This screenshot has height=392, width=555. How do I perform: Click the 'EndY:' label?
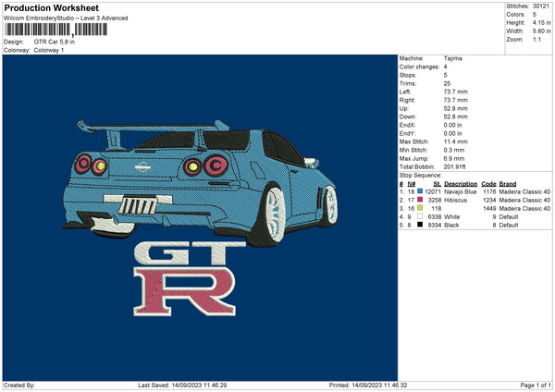[407, 133]
